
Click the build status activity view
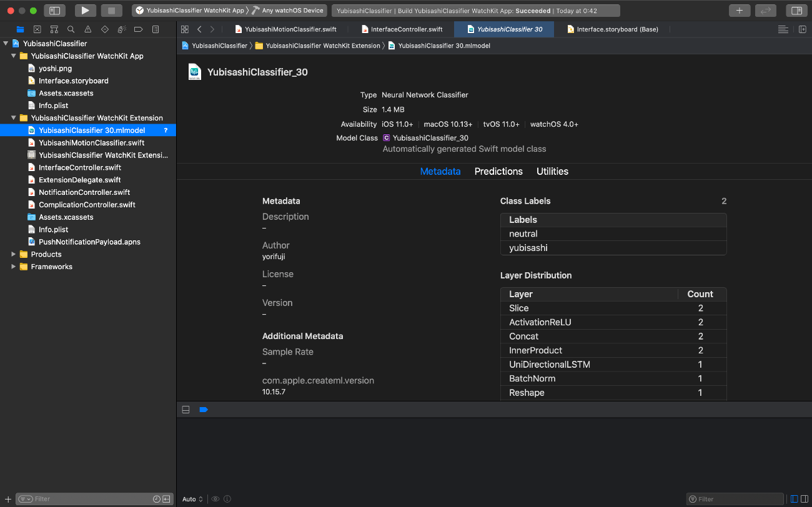pyautogui.click(x=476, y=11)
